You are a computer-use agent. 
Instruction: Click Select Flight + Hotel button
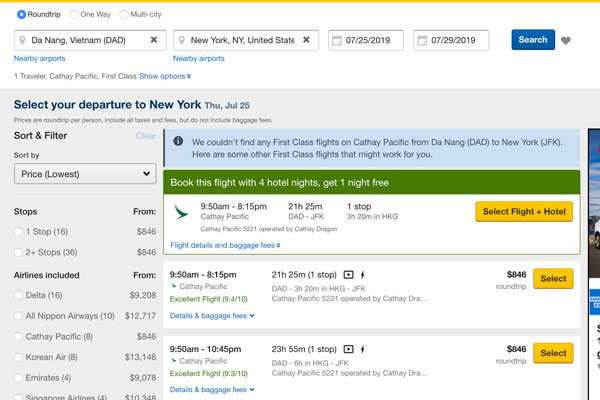click(524, 212)
